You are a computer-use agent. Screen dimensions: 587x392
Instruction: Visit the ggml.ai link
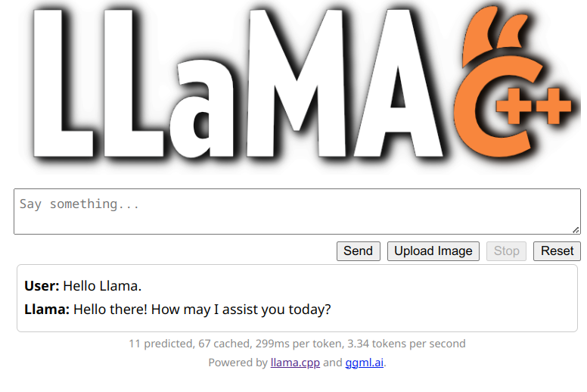pos(365,362)
